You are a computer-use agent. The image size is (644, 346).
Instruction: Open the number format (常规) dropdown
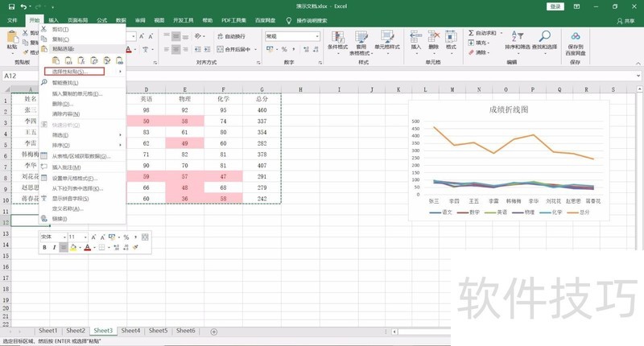(x=317, y=36)
